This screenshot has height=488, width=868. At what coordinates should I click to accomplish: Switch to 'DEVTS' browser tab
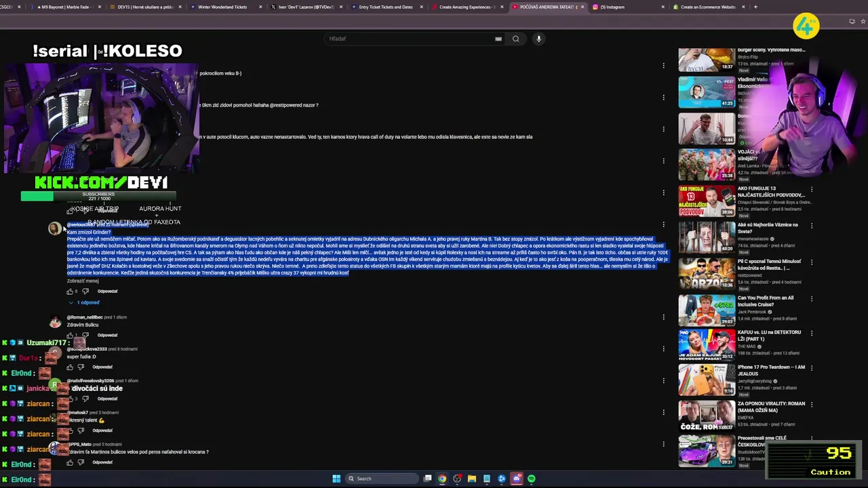tap(144, 7)
